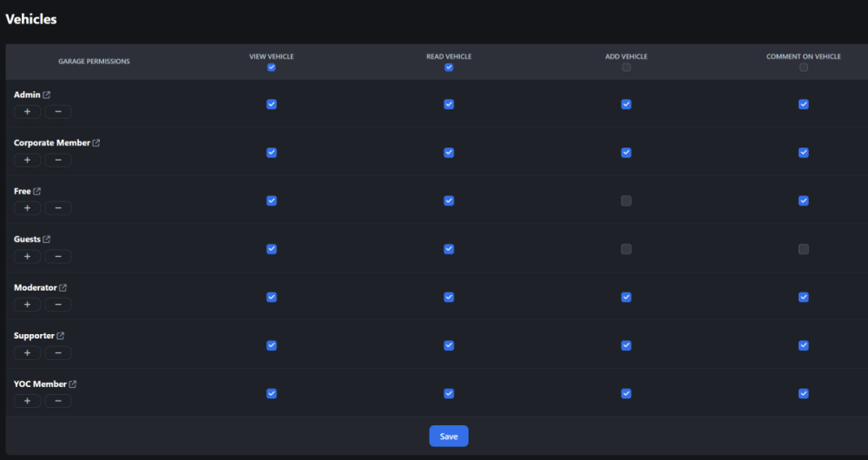Uncheck View Vehicle for Moderator

272,297
